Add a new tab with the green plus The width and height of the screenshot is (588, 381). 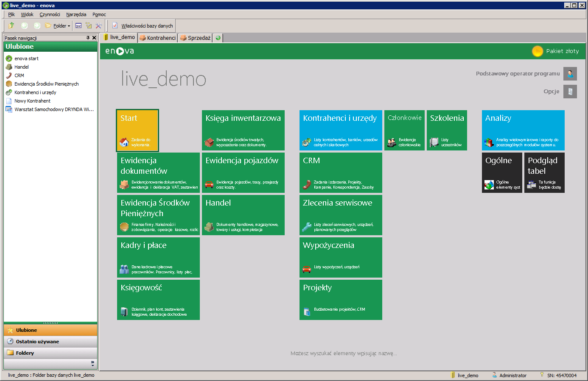pos(218,38)
